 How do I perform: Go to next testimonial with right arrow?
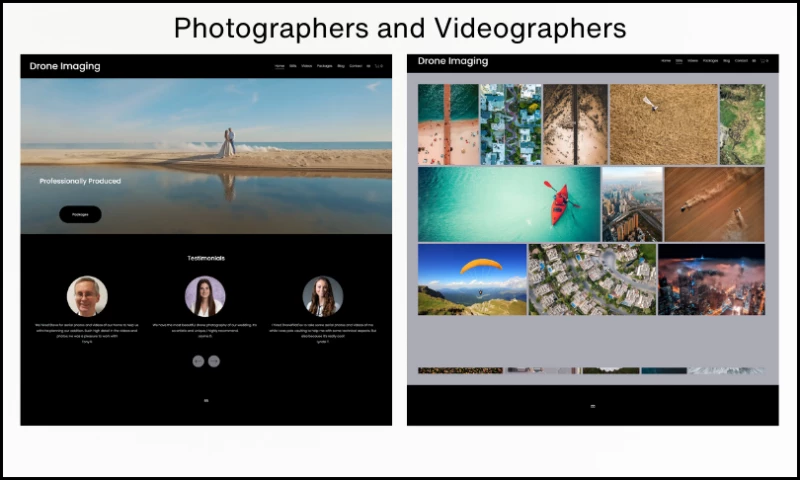[x=214, y=361]
